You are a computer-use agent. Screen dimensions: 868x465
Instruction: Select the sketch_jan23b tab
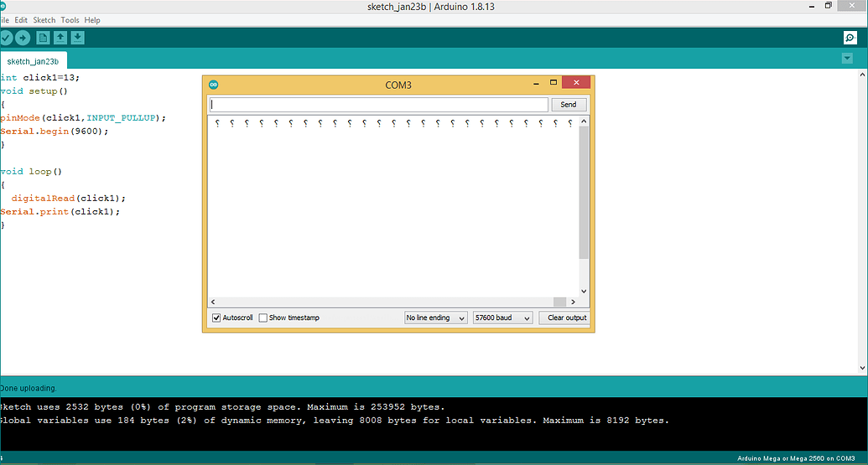point(34,61)
